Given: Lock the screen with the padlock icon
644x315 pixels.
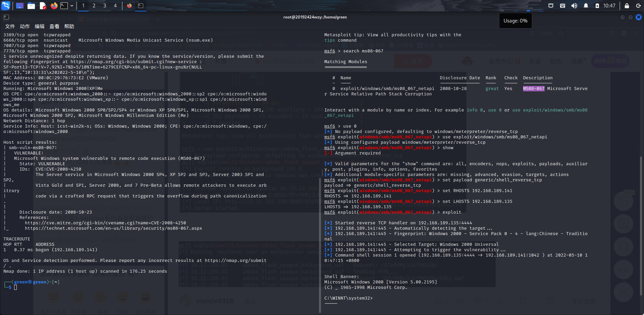Looking at the screenshot, I should (627, 6).
